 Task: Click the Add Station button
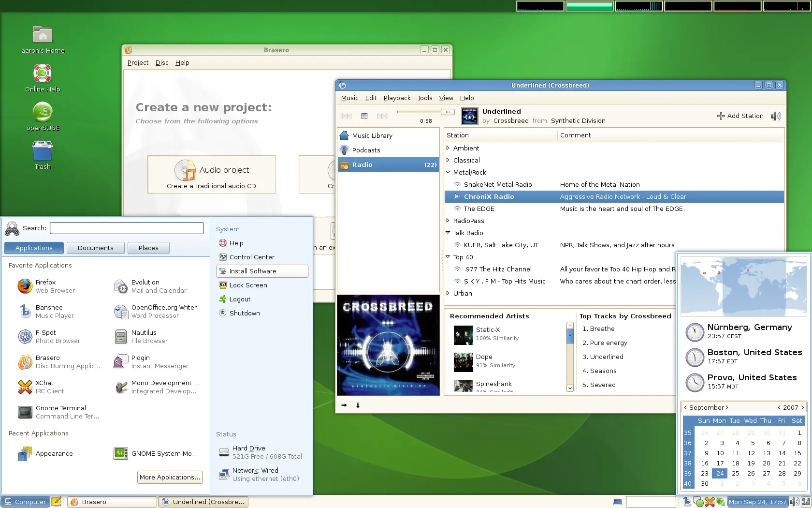coord(740,116)
